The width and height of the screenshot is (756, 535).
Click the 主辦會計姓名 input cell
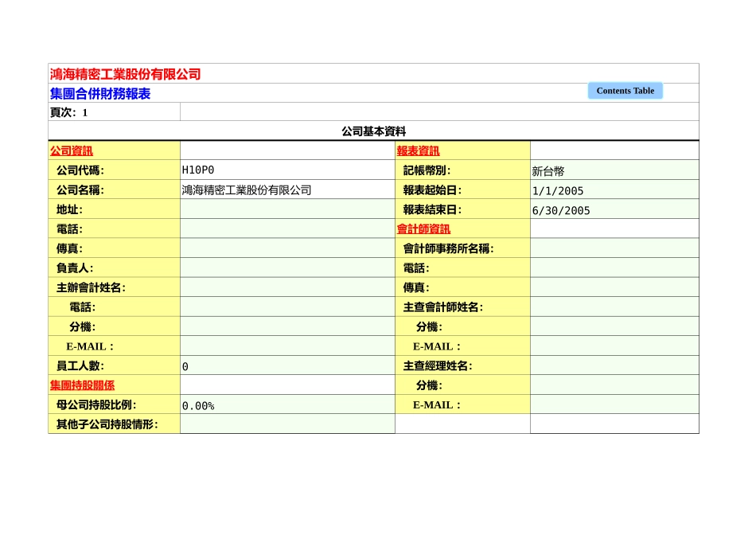pos(287,287)
